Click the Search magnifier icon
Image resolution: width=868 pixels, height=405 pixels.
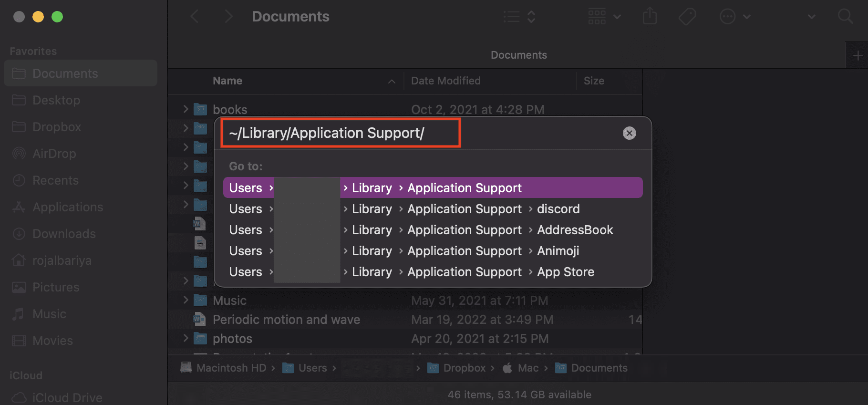coord(846,17)
